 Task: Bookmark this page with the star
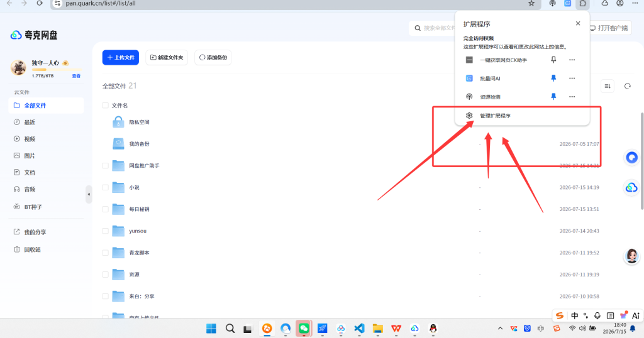pos(531,3)
